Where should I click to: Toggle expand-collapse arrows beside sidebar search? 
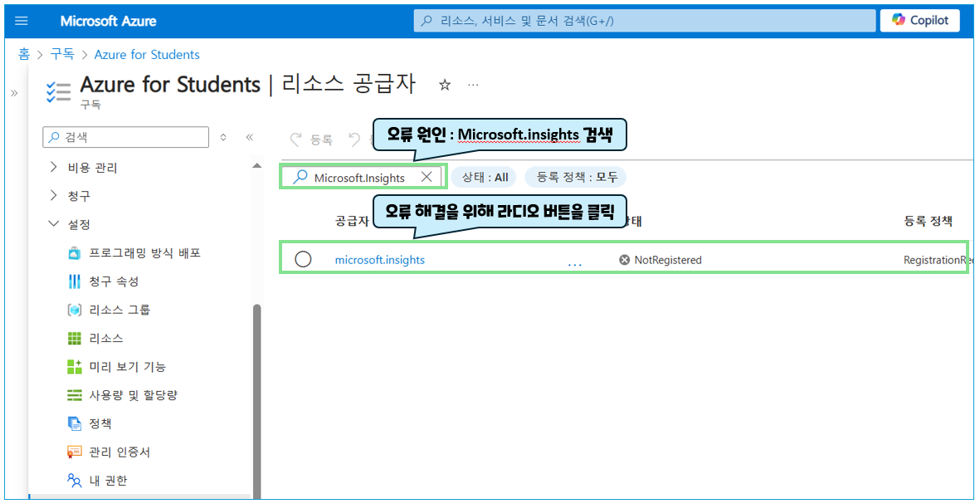(224, 137)
